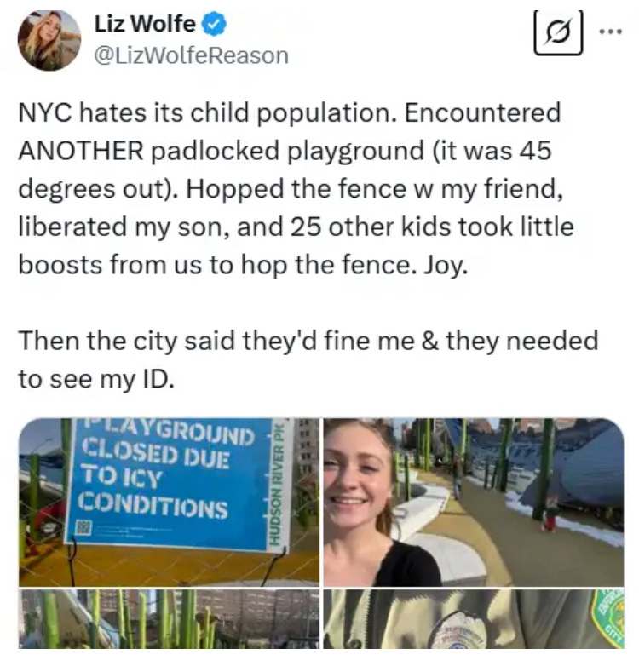Open the officer badge photo
The image size is (639, 672).
pos(474,618)
